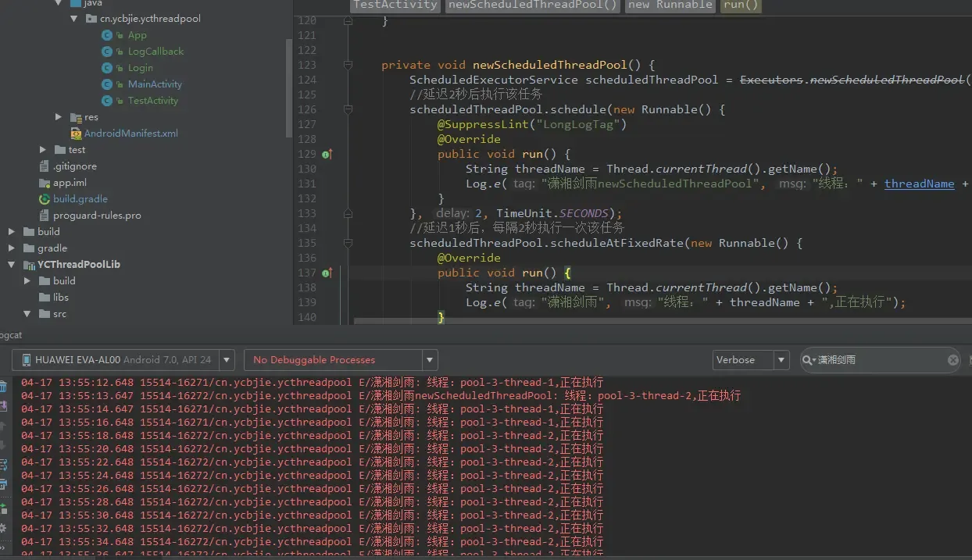Screen dimensions: 972x560
Task: Click the underlined threadName variable
Action: (x=919, y=184)
